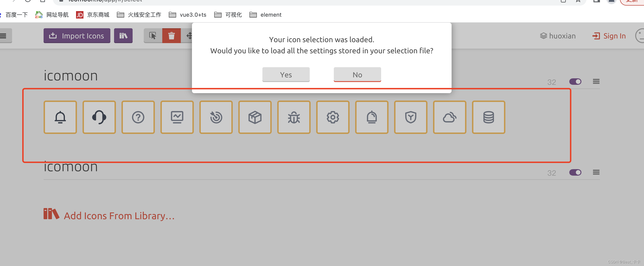Select the question mark help icon
Screen dimensions: 644x266
(x=138, y=117)
